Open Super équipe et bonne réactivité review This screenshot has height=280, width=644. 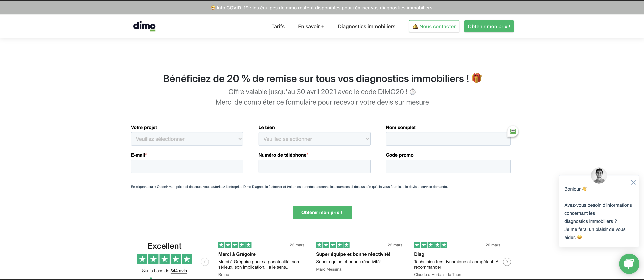click(353, 254)
